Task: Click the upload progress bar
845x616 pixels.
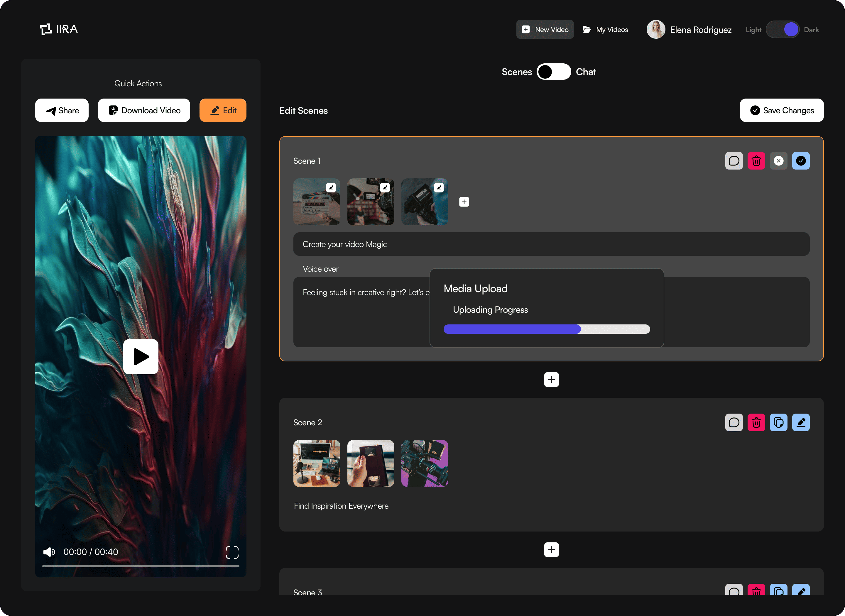Action: click(x=547, y=329)
